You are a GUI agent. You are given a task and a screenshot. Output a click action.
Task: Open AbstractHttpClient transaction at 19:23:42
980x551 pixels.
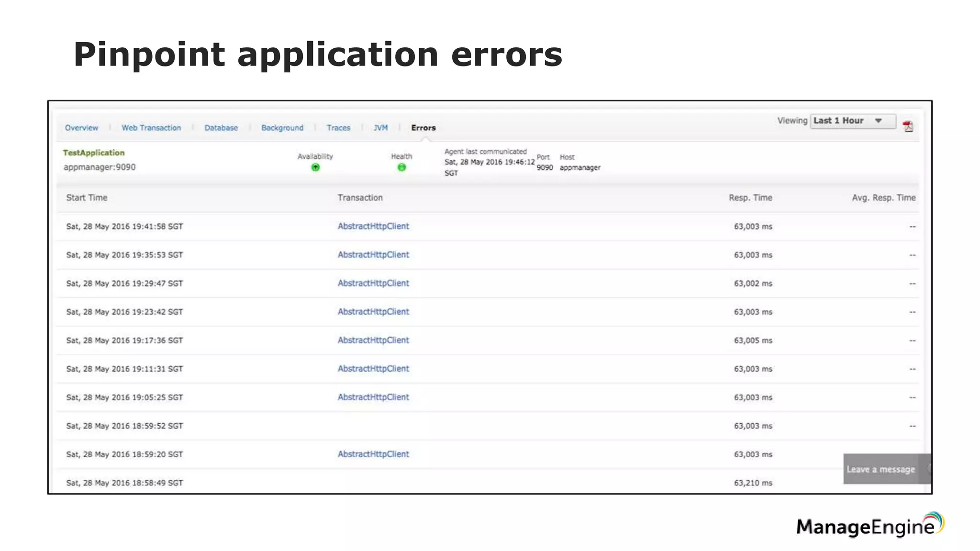coord(373,311)
